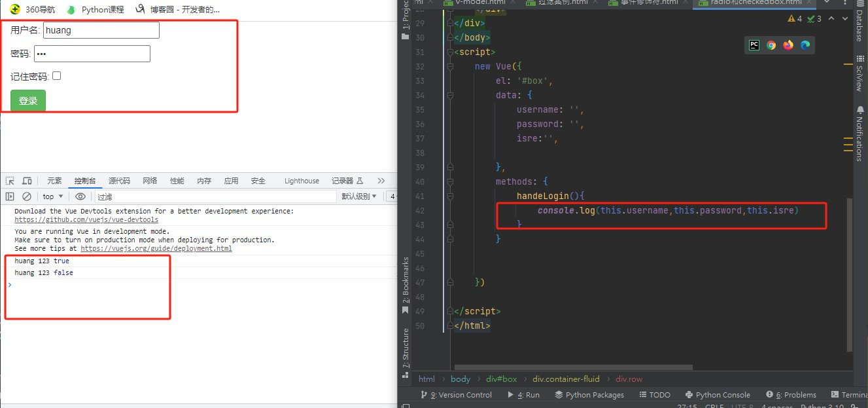Viewport: 868px width, 408px height.
Task: Open the Database side panel
Action: click(x=859, y=22)
